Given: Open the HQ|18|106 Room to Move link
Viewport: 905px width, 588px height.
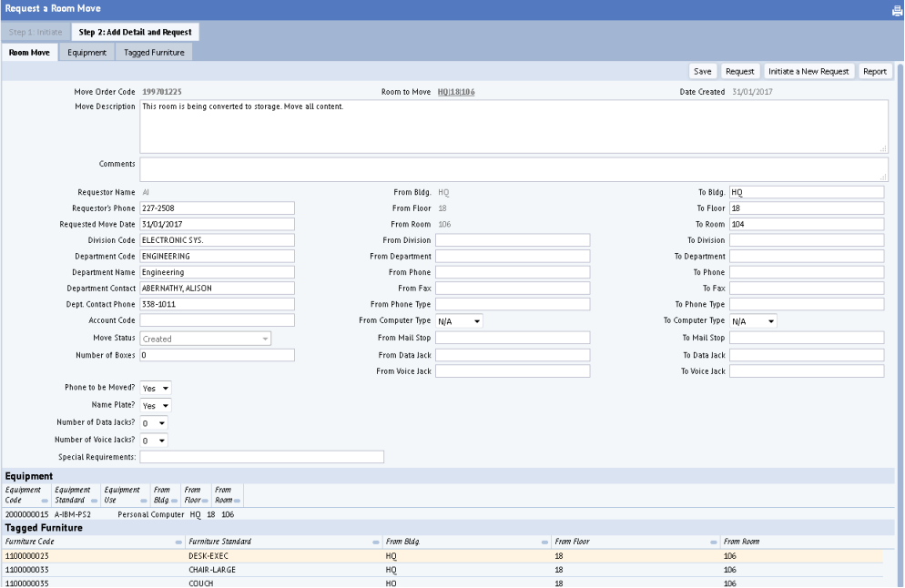Looking at the screenshot, I should [x=456, y=92].
